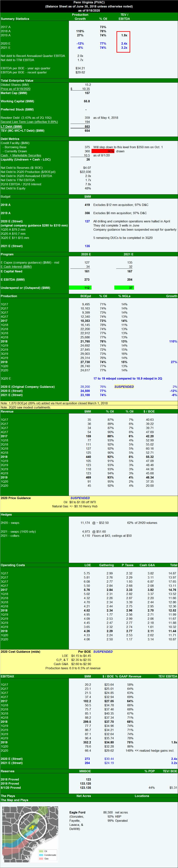Select the Reserves section header
The image size is (178, 868).
pos(7,771)
